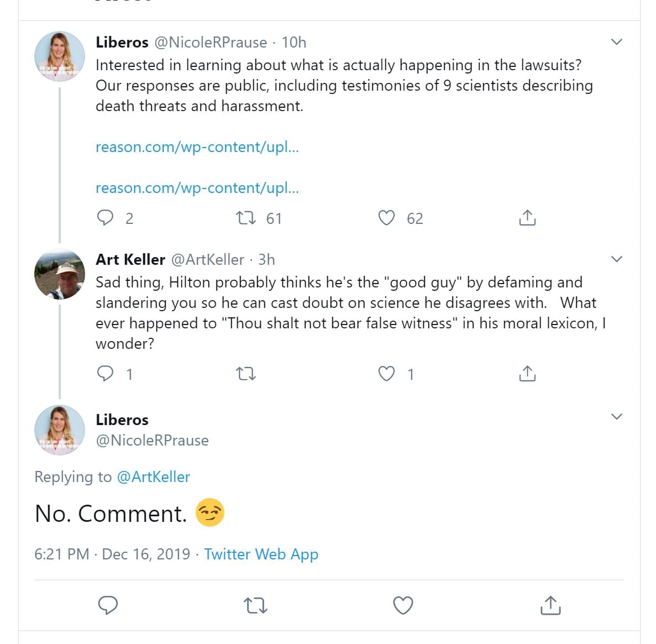Image resolution: width=656 pixels, height=644 pixels.
Task: Open the first tweet's more options chevron
Action: 617,42
